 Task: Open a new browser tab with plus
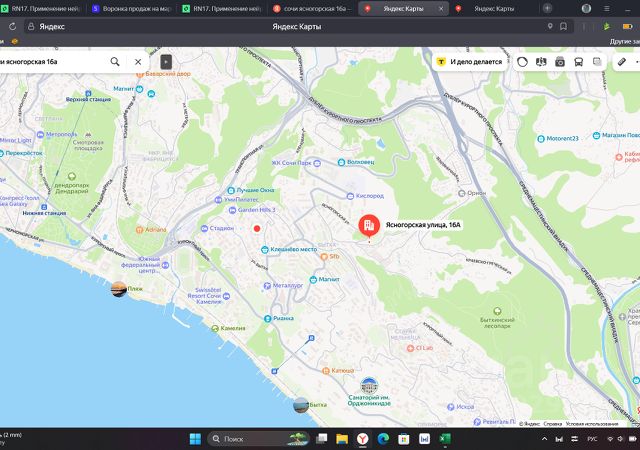click(x=547, y=8)
